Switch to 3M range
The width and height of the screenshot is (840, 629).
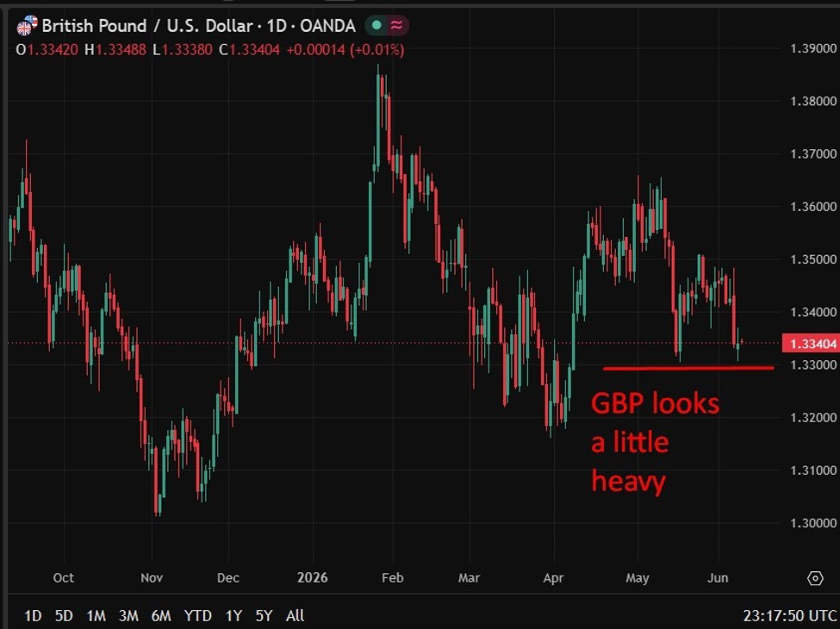(x=128, y=615)
